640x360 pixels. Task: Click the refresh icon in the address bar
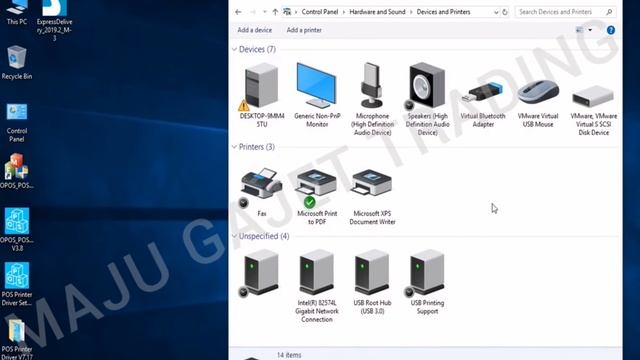click(505, 12)
